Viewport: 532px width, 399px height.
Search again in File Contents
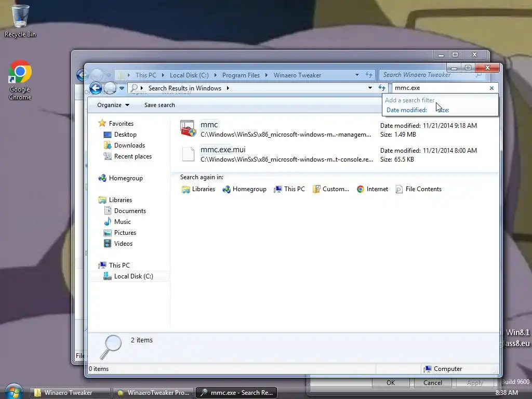pyautogui.click(x=419, y=189)
